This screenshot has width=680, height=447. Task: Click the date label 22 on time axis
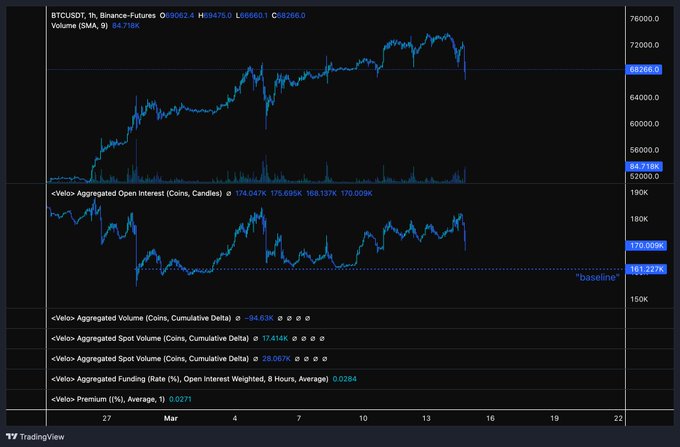[x=618, y=418]
